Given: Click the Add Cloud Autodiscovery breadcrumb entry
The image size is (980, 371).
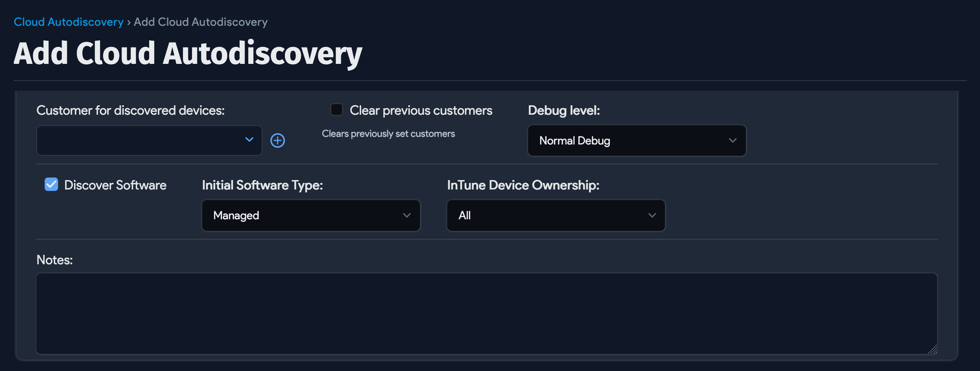Looking at the screenshot, I should pyautogui.click(x=200, y=22).
